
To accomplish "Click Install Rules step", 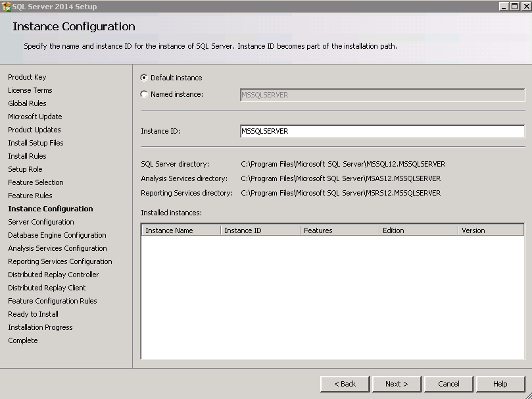I will [x=27, y=156].
